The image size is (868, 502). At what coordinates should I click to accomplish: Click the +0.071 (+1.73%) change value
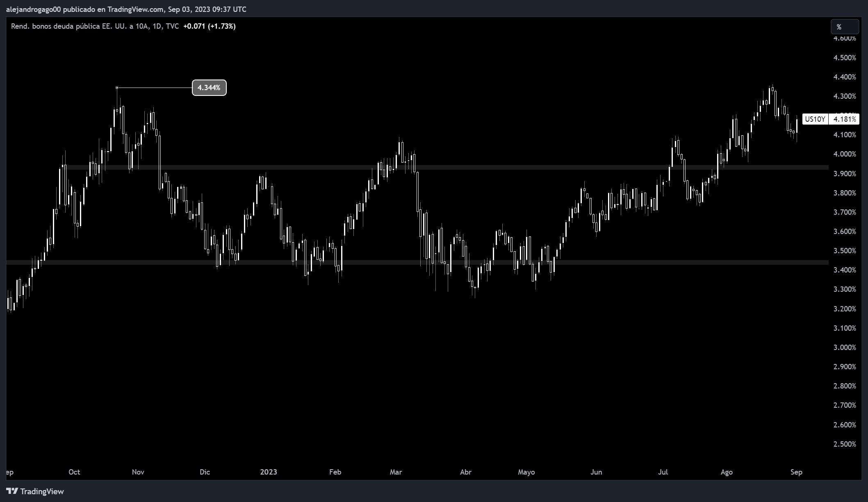click(209, 26)
